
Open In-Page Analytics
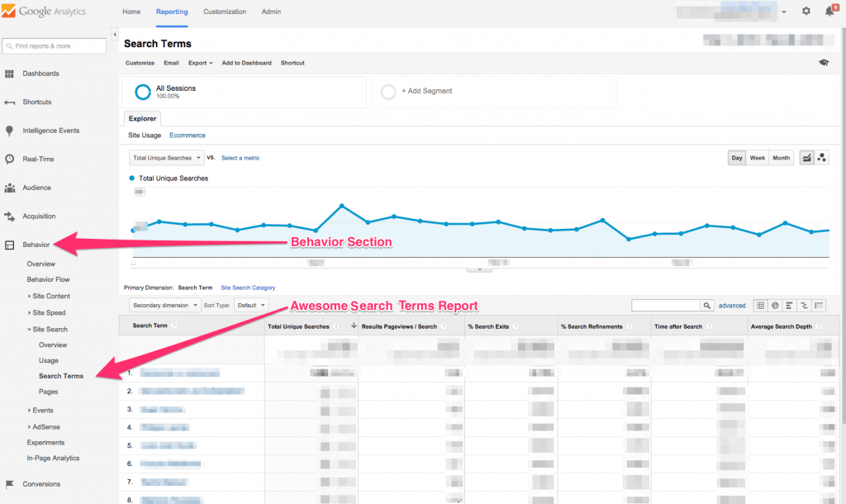point(53,458)
